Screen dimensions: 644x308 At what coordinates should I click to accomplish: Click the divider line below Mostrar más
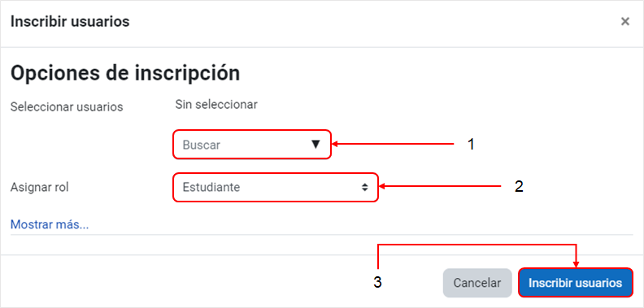click(321, 235)
